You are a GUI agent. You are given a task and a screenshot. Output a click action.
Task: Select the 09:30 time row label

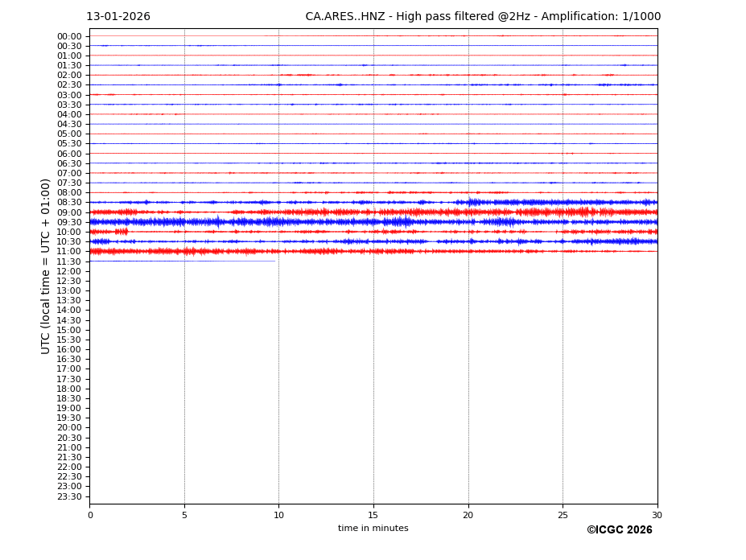[69, 222]
